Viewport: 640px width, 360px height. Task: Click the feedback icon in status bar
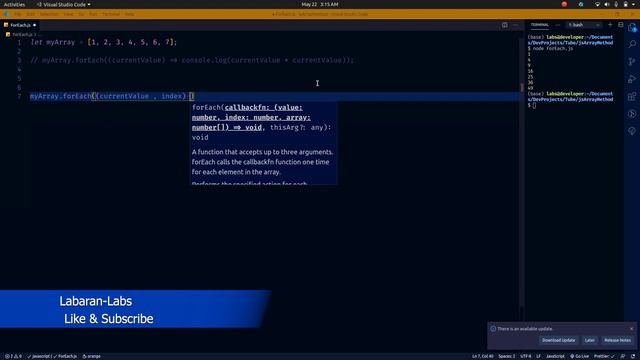pos(623,356)
